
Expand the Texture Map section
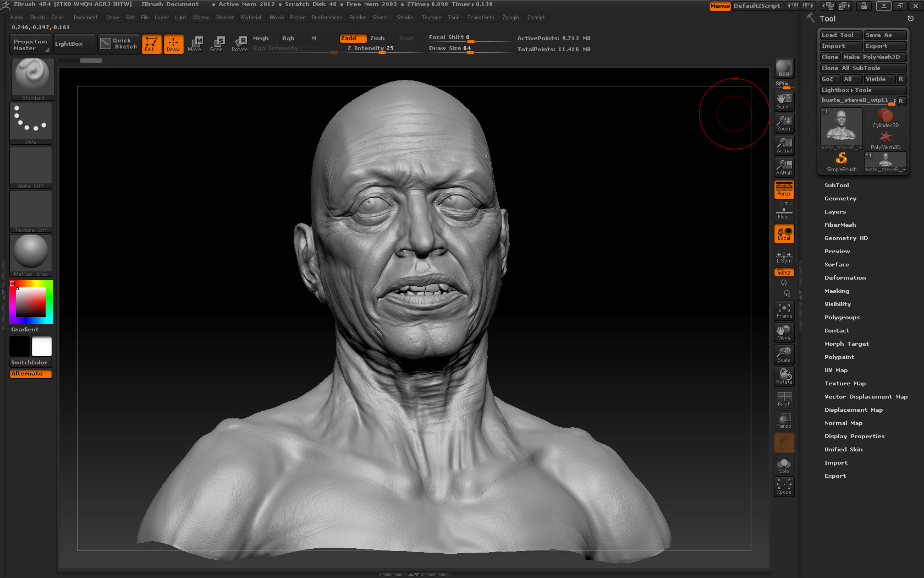pyautogui.click(x=845, y=384)
